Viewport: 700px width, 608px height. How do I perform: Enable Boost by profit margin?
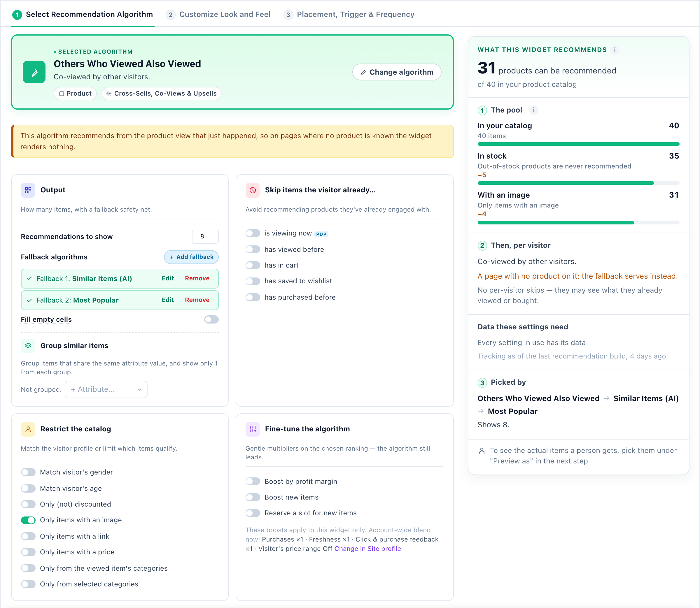tap(253, 482)
